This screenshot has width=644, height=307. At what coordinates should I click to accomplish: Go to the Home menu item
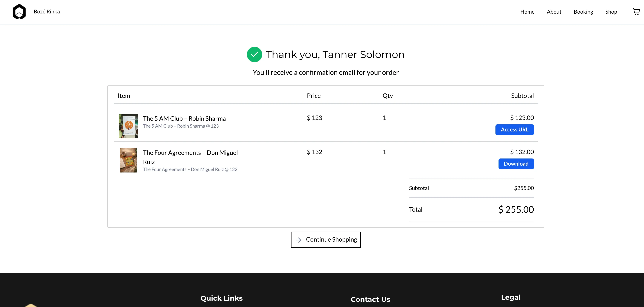tap(527, 12)
